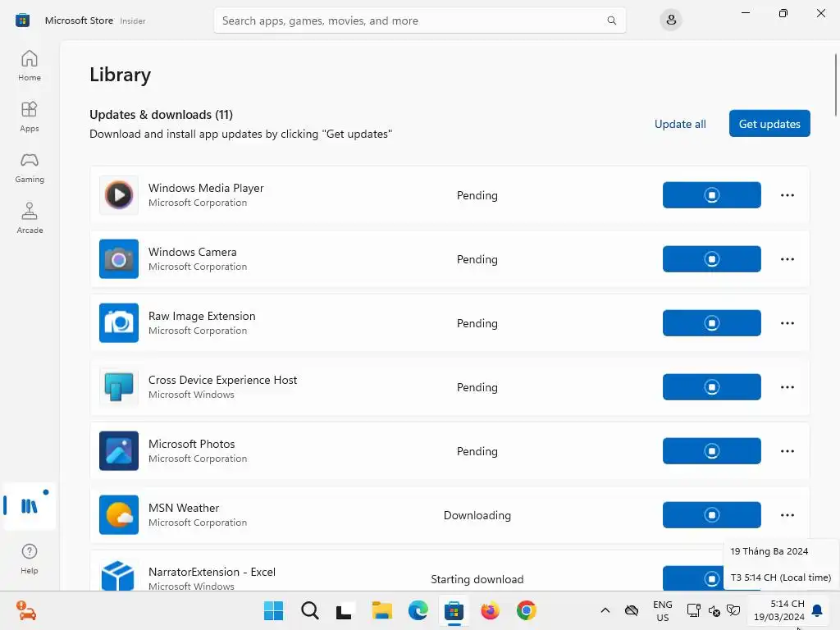Screen dimensions: 840x630
Task: Open more options for Microsoft Photos
Action: [787, 451]
